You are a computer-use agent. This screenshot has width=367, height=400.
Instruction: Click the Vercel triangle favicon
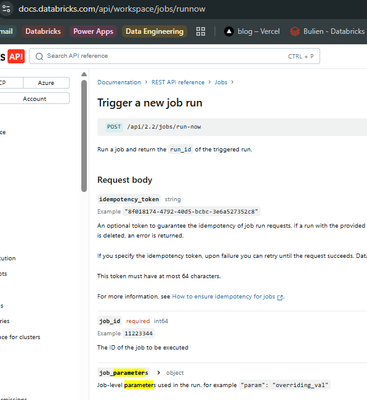(x=229, y=31)
